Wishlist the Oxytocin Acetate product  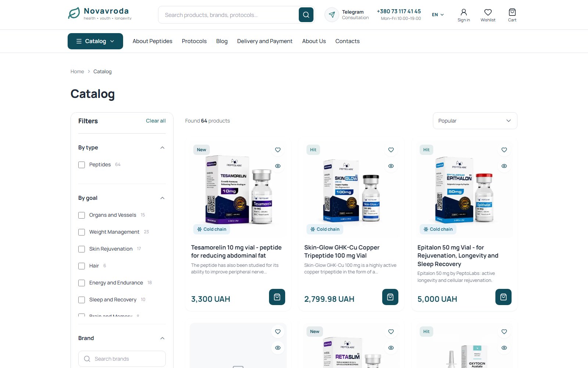point(504,332)
